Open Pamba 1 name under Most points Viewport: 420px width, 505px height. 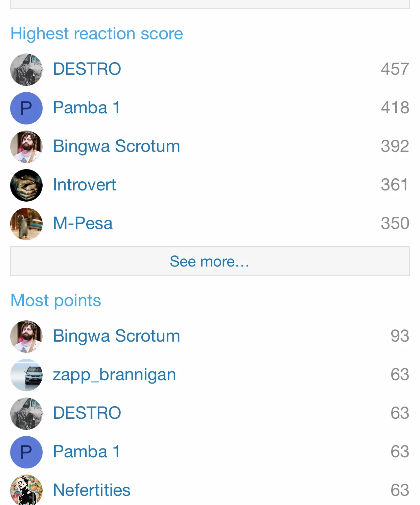(x=87, y=452)
